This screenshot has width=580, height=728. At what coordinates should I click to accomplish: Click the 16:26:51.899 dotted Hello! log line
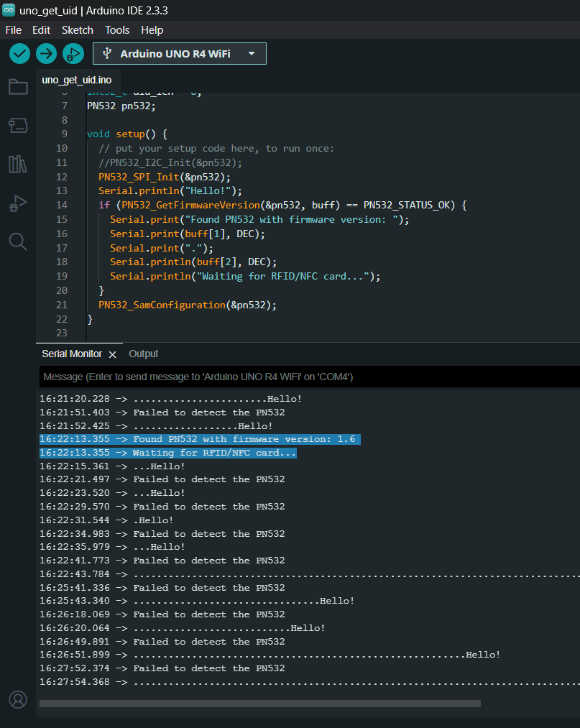pos(270,655)
